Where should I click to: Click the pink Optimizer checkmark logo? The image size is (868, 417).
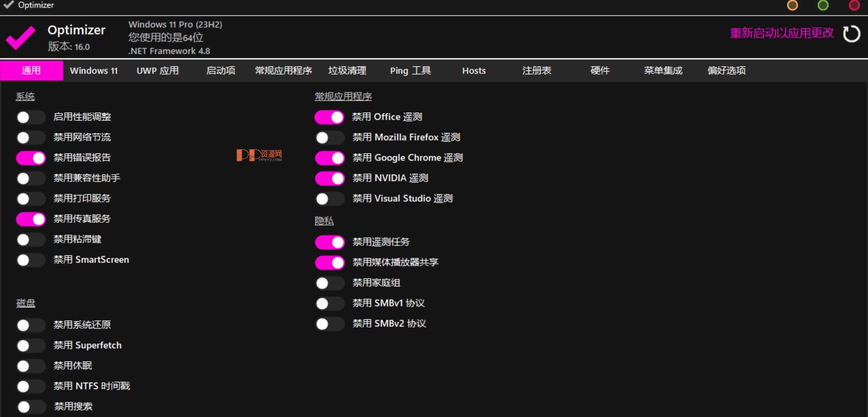coord(20,37)
